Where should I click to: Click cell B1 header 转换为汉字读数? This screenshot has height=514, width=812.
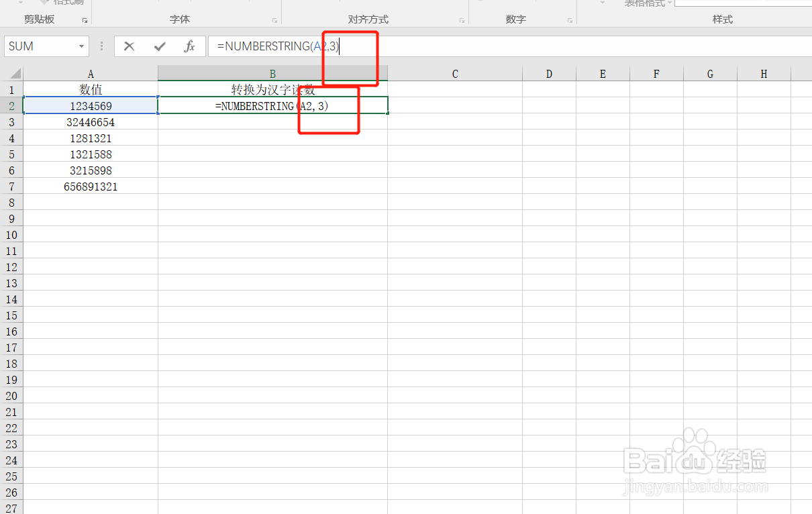(x=272, y=89)
